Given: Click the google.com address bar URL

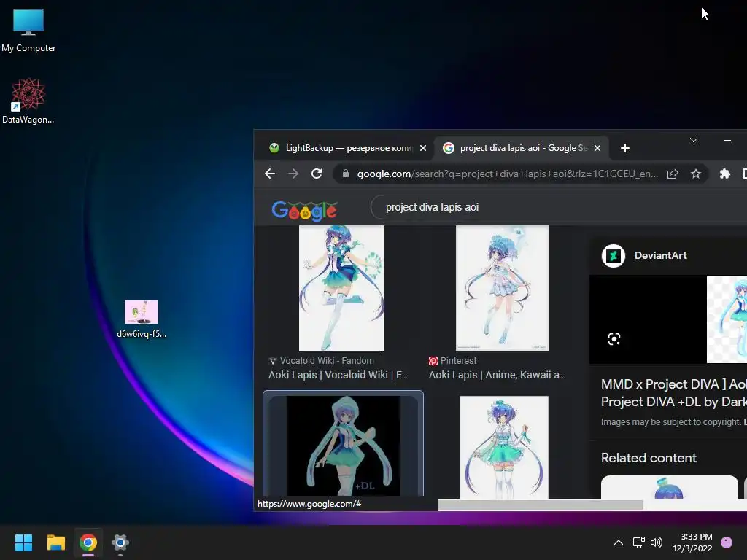Looking at the screenshot, I should coord(508,174).
